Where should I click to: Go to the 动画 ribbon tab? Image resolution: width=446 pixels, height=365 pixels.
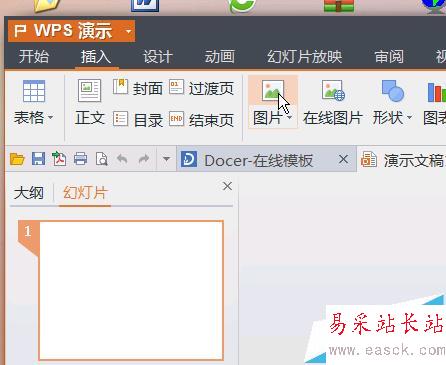[220, 56]
